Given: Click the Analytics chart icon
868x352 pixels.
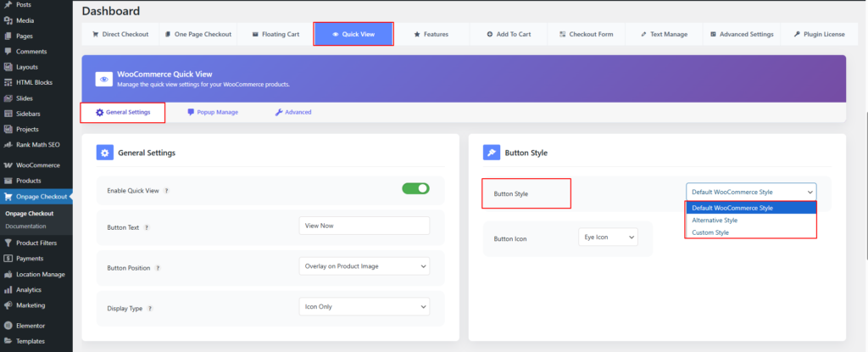Looking at the screenshot, I should (8, 290).
